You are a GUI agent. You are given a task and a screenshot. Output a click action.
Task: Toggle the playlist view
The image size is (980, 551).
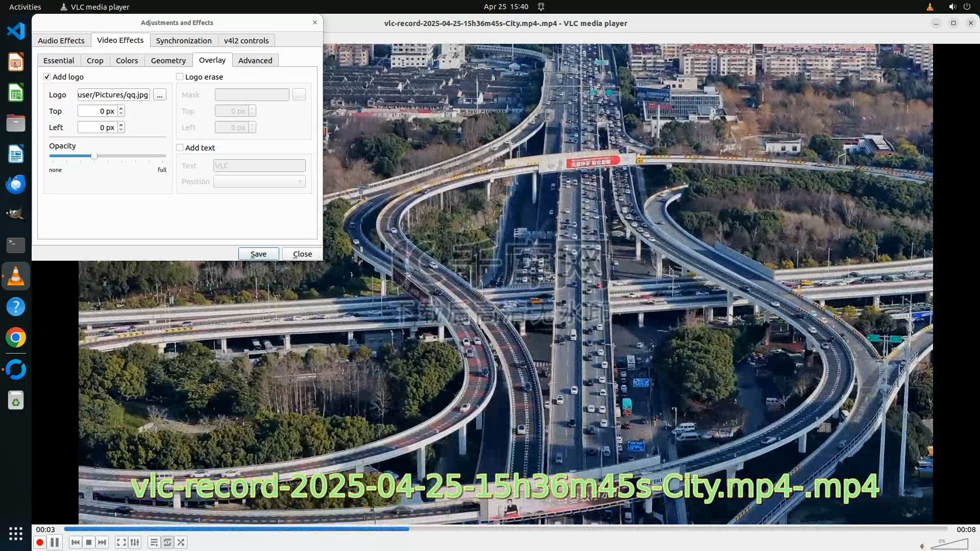tap(154, 542)
